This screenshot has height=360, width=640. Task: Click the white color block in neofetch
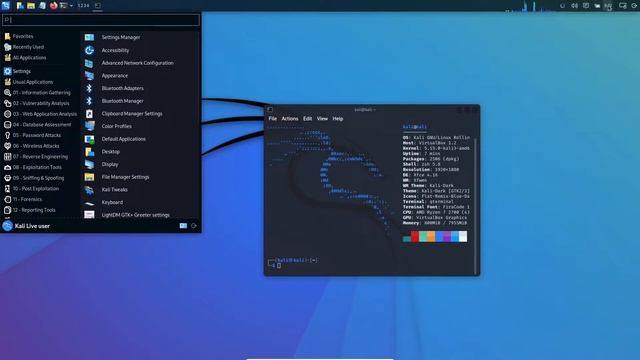tap(463, 236)
